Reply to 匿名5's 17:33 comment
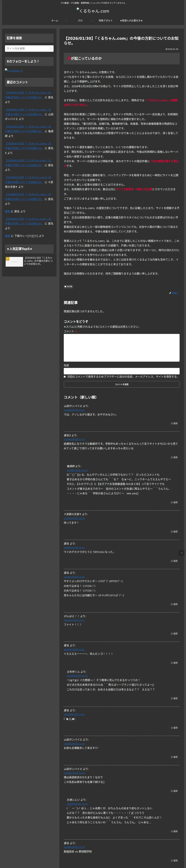Screen dimensions: 186x868 [174, 458]
